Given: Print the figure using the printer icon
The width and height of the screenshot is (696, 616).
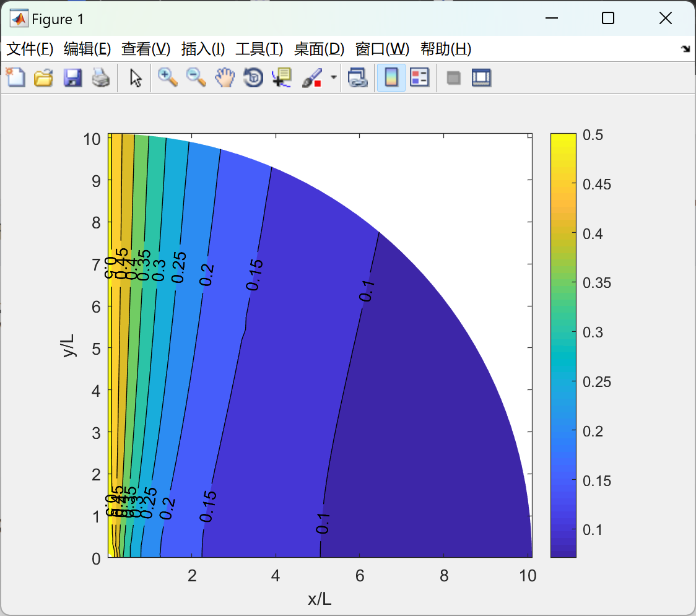Looking at the screenshot, I should 101,77.
